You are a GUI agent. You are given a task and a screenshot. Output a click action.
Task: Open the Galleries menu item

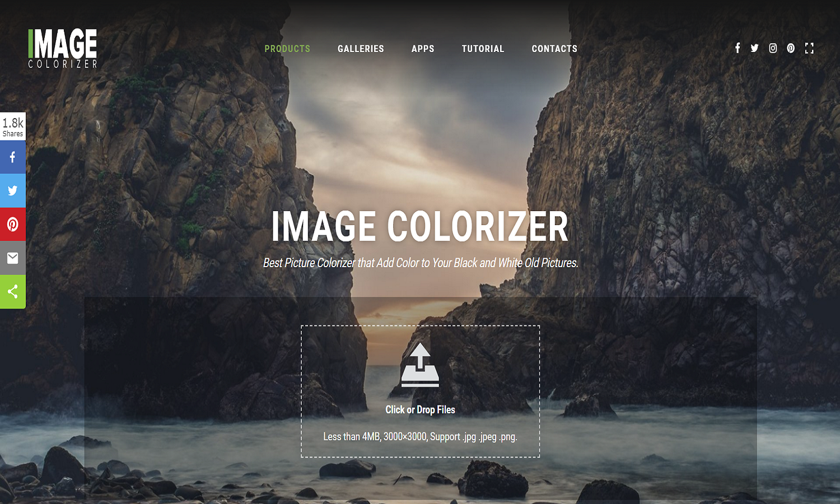[x=361, y=49]
